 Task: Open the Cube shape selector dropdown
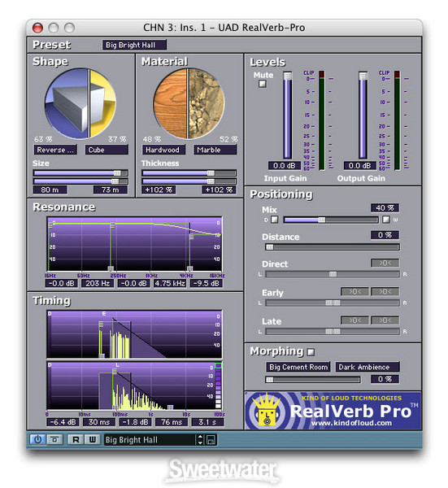point(107,150)
